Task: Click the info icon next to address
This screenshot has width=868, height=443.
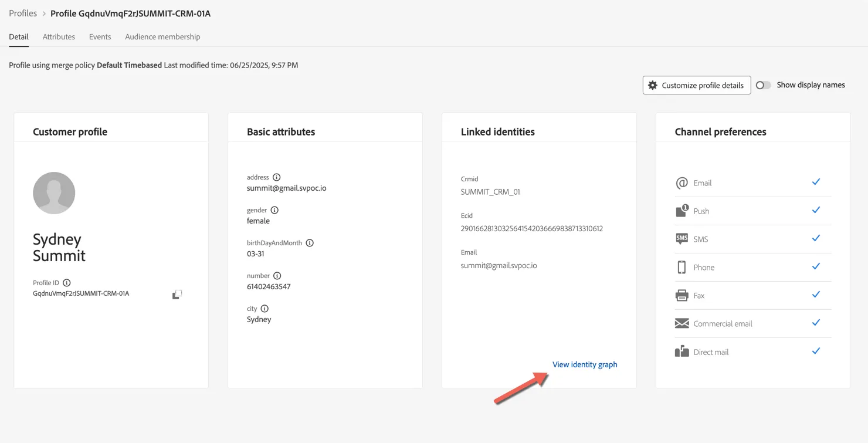Action: [277, 177]
